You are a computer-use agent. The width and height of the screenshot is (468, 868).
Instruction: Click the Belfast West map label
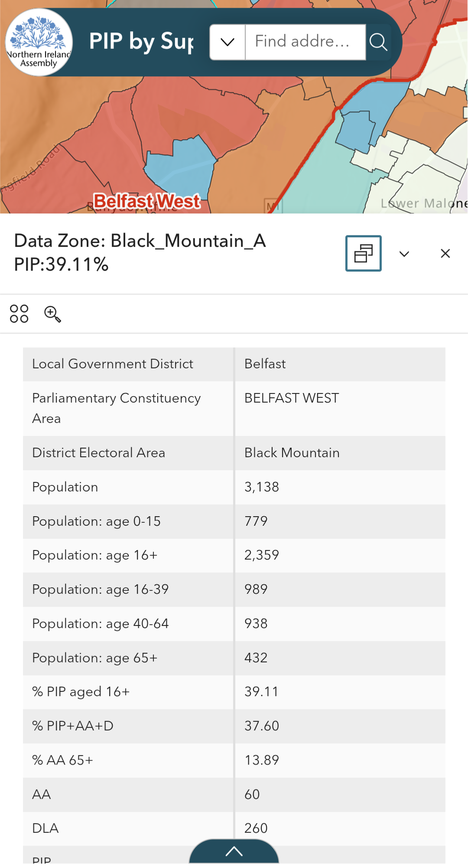click(147, 201)
